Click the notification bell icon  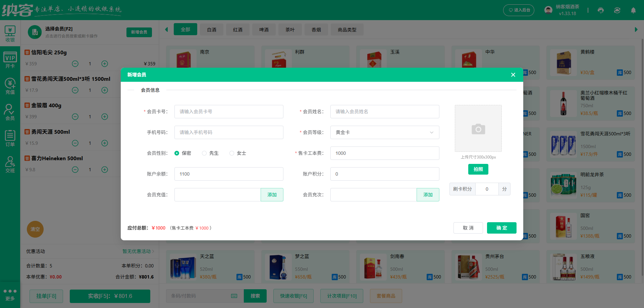[x=633, y=10]
